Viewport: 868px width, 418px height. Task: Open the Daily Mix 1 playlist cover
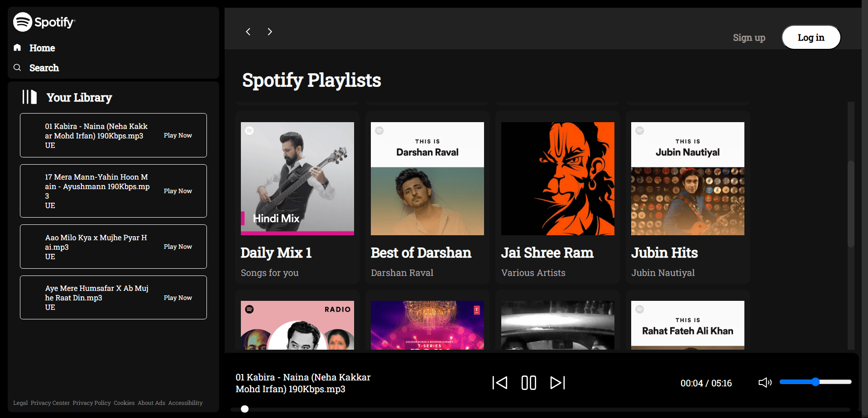click(297, 179)
